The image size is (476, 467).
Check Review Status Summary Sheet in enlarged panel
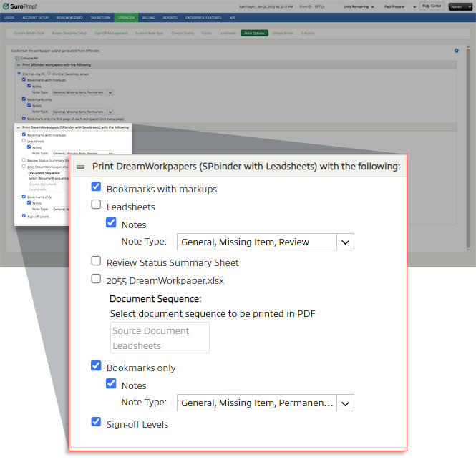pyautogui.click(x=96, y=261)
